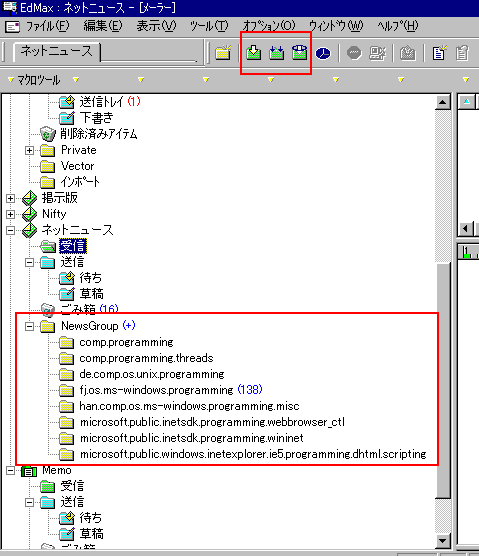Click the gray stop toolbar icon
479x556 pixels.
tap(354, 53)
